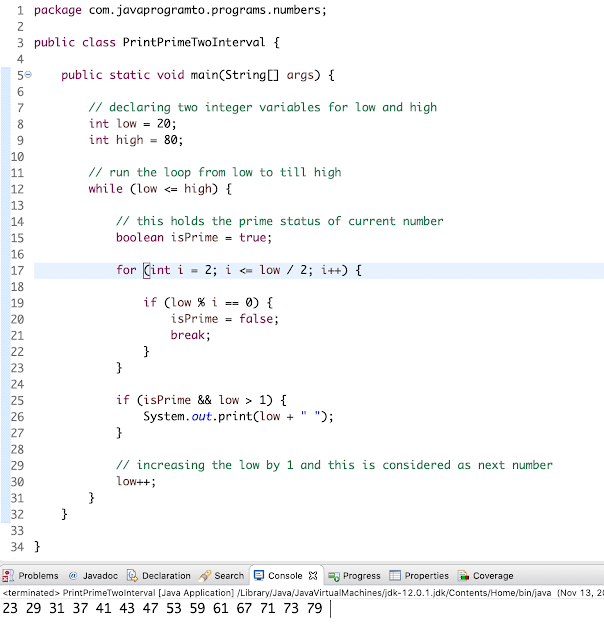604x639 pixels.
Task: Click the Declaration tab icon
Action: (x=132, y=576)
